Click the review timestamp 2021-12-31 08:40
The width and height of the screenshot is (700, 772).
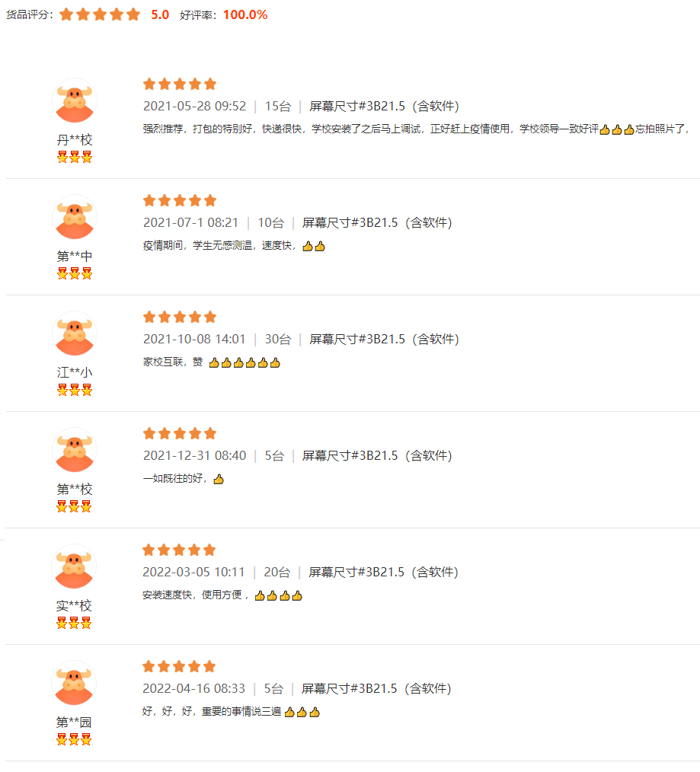coord(194,455)
